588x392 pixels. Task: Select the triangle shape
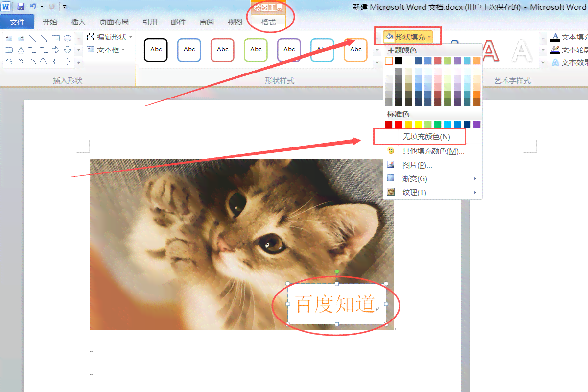pyautogui.click(x=20, y=49)
